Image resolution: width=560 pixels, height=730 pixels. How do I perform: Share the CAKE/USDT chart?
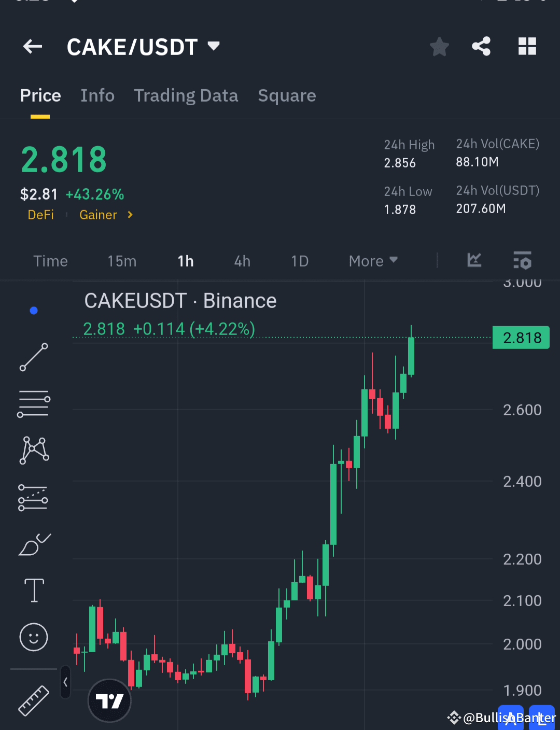click(481, 46)
